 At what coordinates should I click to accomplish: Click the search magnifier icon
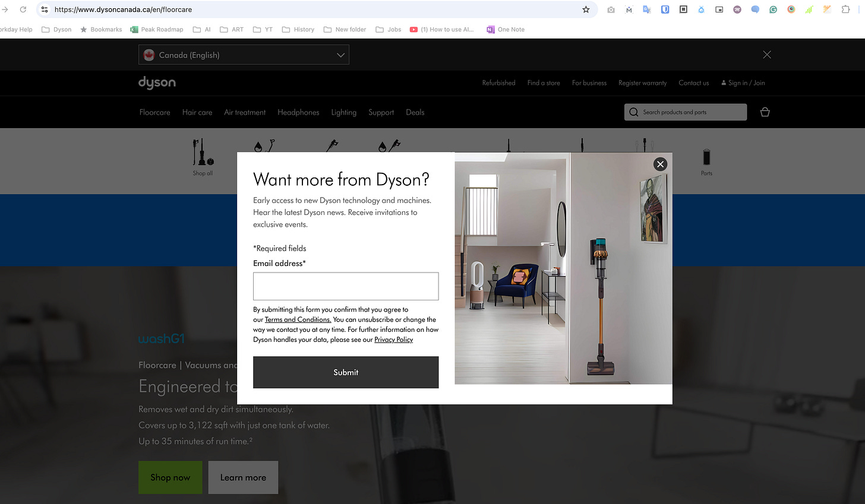tap(634, 112)
